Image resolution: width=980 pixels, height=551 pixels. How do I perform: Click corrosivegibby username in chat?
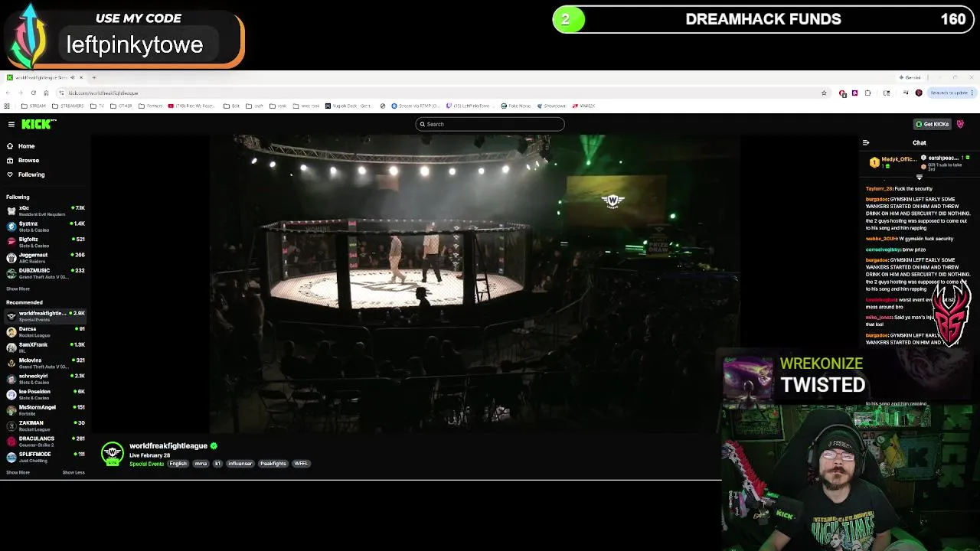(884, 249)
